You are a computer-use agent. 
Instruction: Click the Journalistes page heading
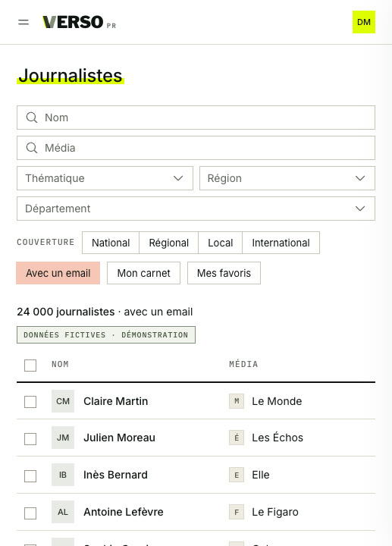pyautogui.click(x=71, y=76)
